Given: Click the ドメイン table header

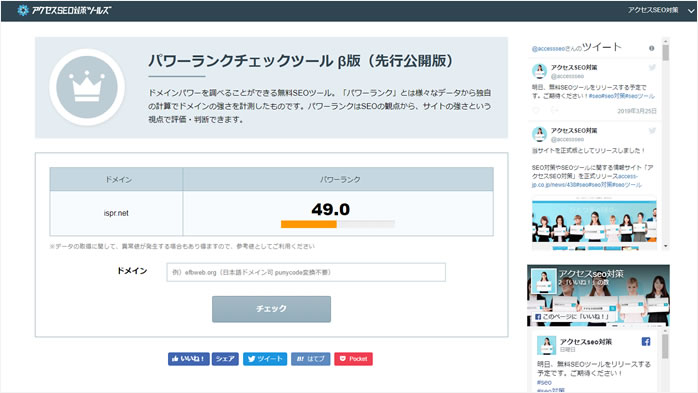Looking at the screenshot, I should 116,179.
